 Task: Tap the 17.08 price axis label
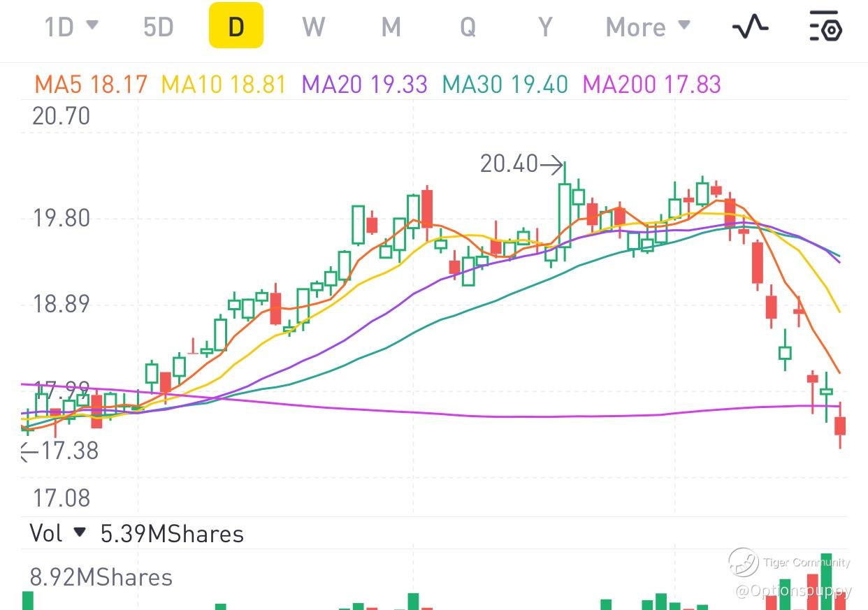62,498
